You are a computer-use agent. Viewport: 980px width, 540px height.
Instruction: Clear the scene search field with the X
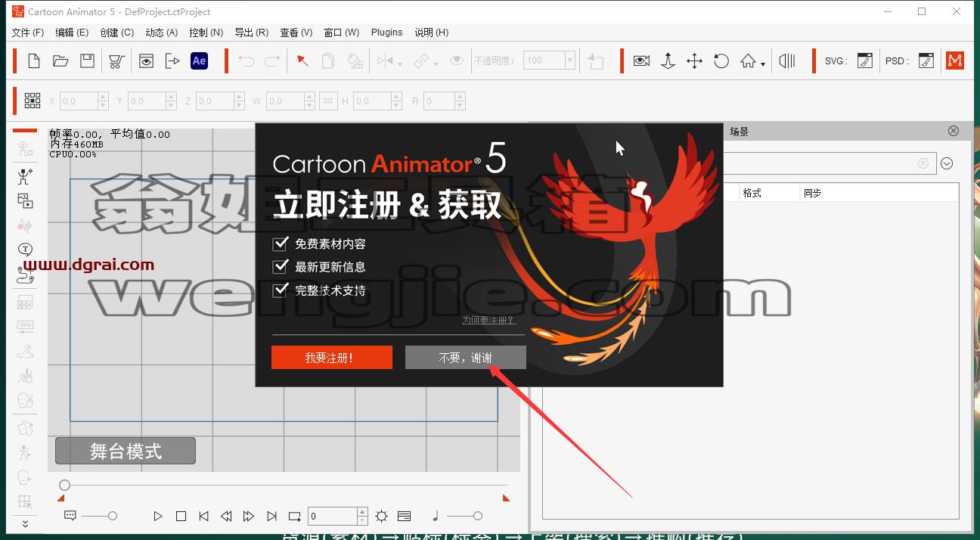coord(923,163)
